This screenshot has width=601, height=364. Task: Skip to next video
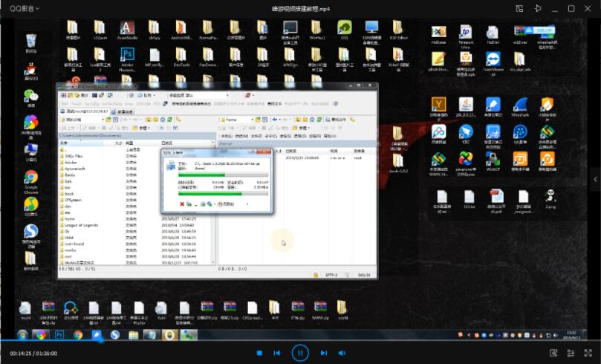pyautogui.click(x=323, y=353)
